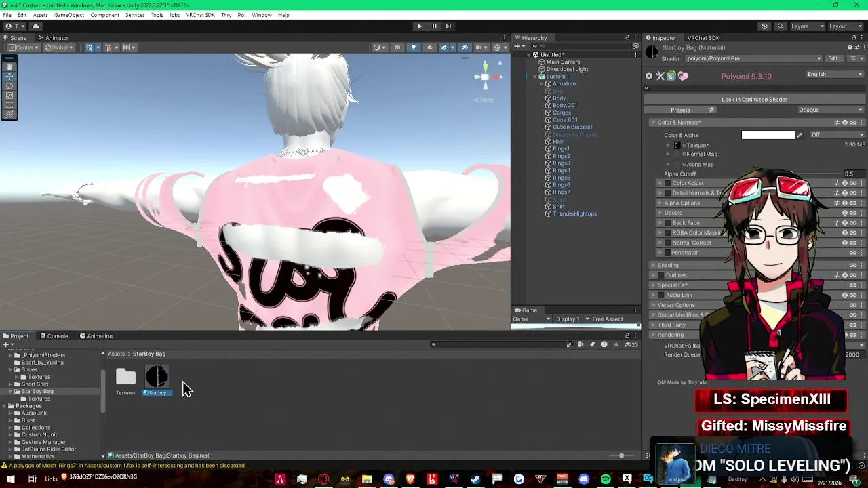Toggle scene visibility hidden-objects icon

click(x=465, y=47)
